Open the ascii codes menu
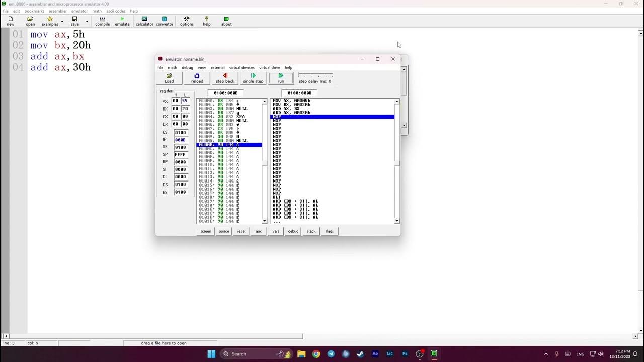Screen dimensions: 644x362 tap(116, 11)
